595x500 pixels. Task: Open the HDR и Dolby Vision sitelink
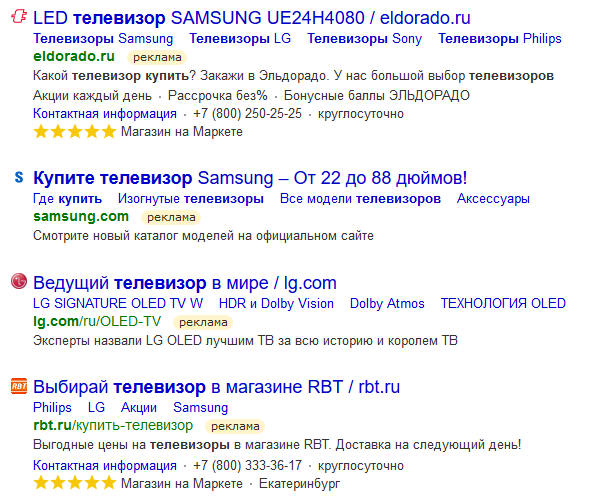click(x=276, y=303)
